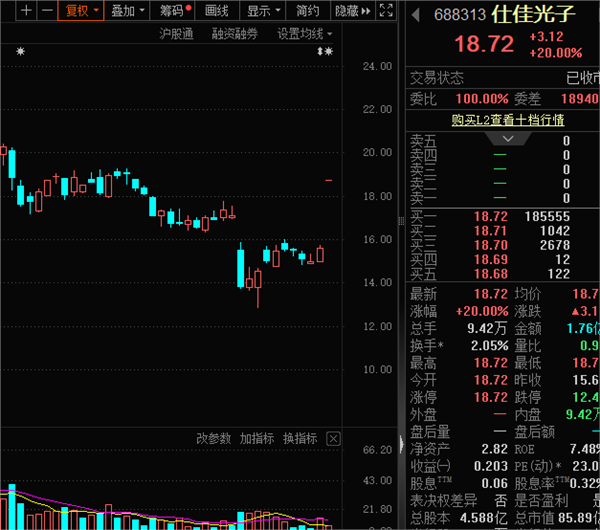
Task: Click the panel divider grip handle
Action: (401, 221)
